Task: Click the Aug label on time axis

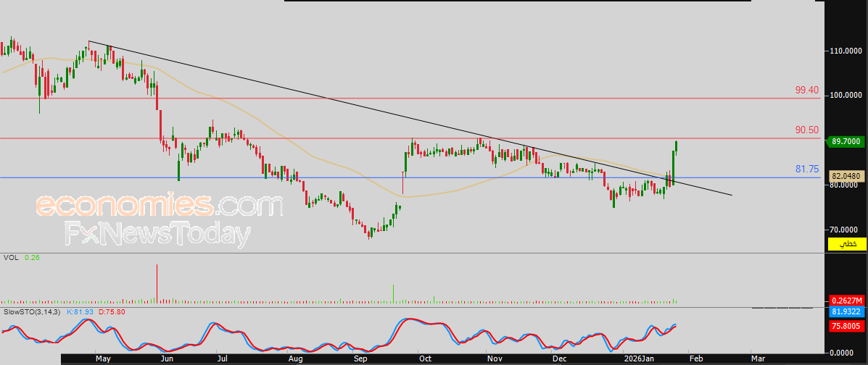Action: click(x=296, y=359)
